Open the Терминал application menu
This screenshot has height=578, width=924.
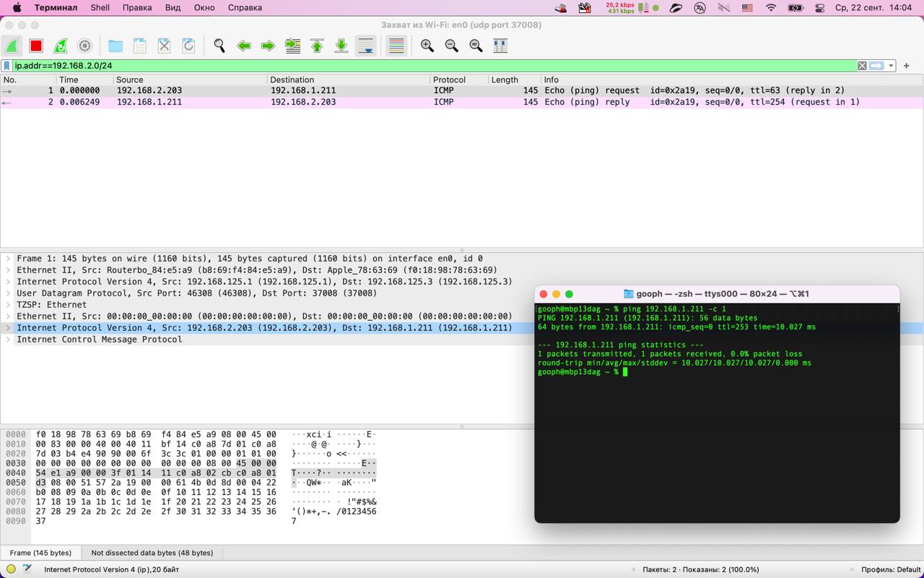click(x=56, y=8)
